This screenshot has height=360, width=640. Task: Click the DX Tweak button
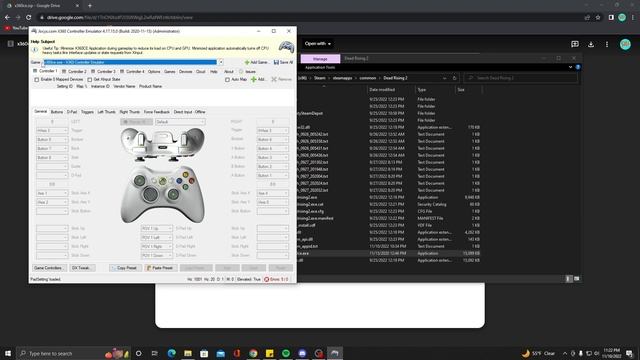coord(82,268)
